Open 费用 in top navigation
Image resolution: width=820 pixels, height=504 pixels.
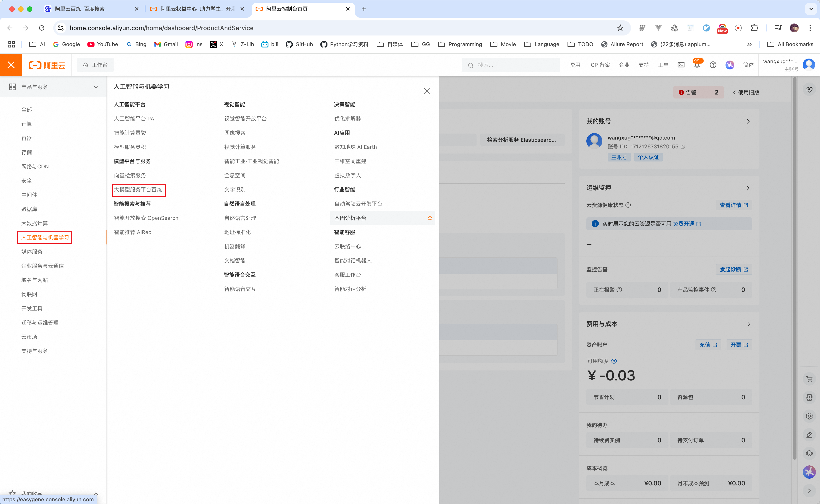coord(575,65)
